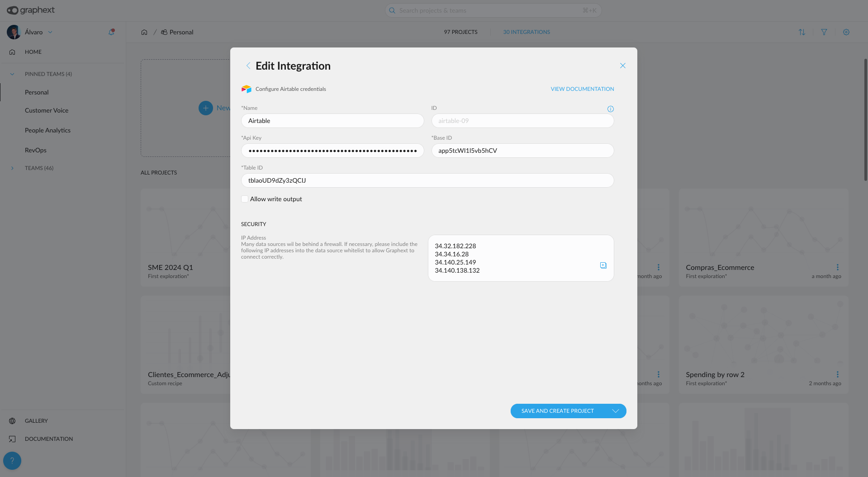Click the Álvaro profile avatar
Screen dimensions: 868x477
coord(14,32)
